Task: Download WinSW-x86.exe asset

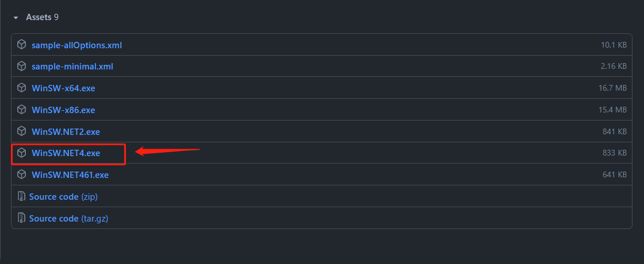Action: coord(63,110)
